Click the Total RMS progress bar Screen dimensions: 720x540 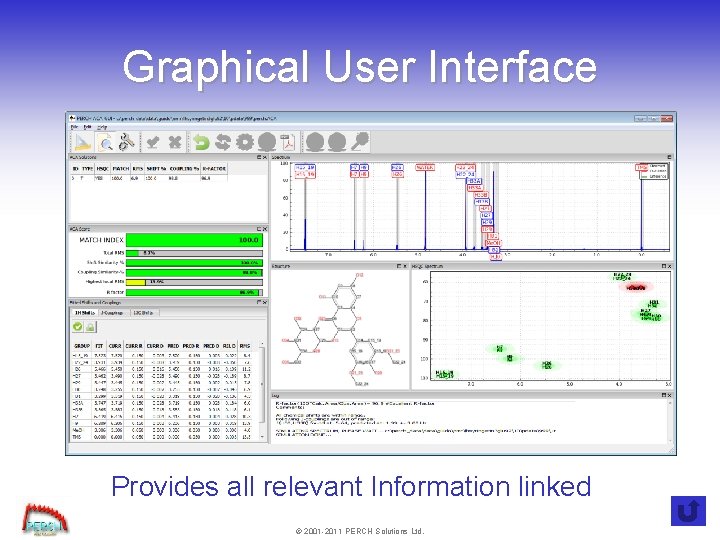[x=194, y=253]
